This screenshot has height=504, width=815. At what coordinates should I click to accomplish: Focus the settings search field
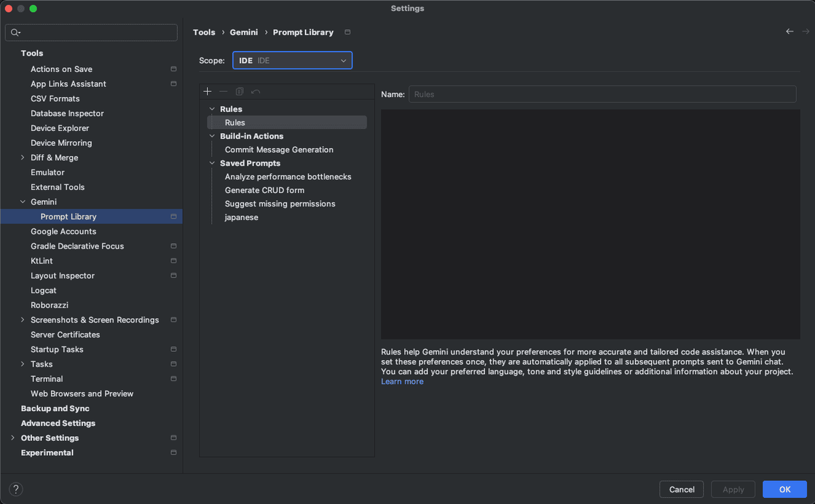pos(91,32)
